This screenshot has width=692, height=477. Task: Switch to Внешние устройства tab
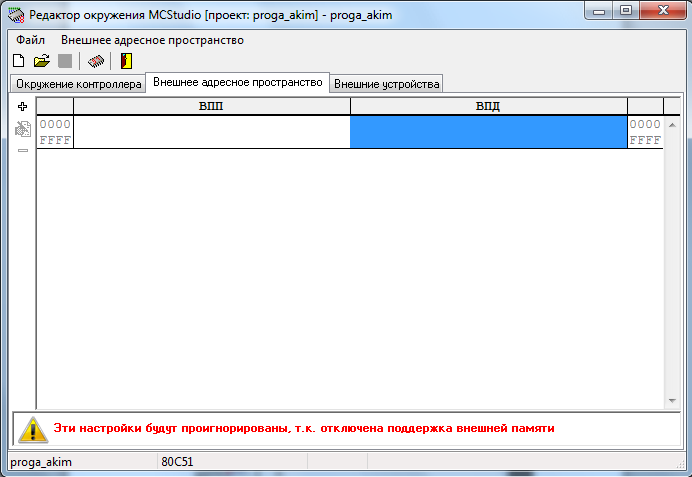[x=387, y=84]
